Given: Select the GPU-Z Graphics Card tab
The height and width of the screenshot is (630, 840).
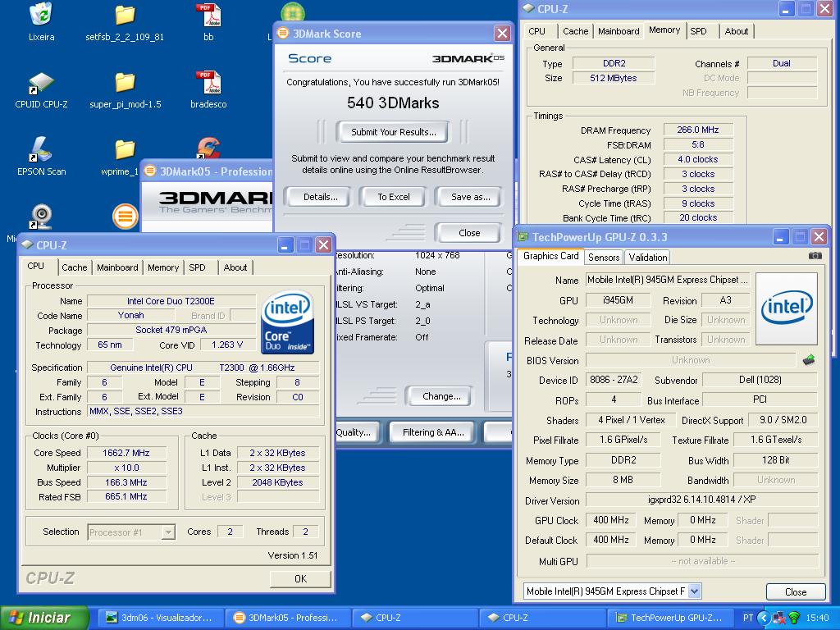Looking at the screenshot, I should 550,256.
